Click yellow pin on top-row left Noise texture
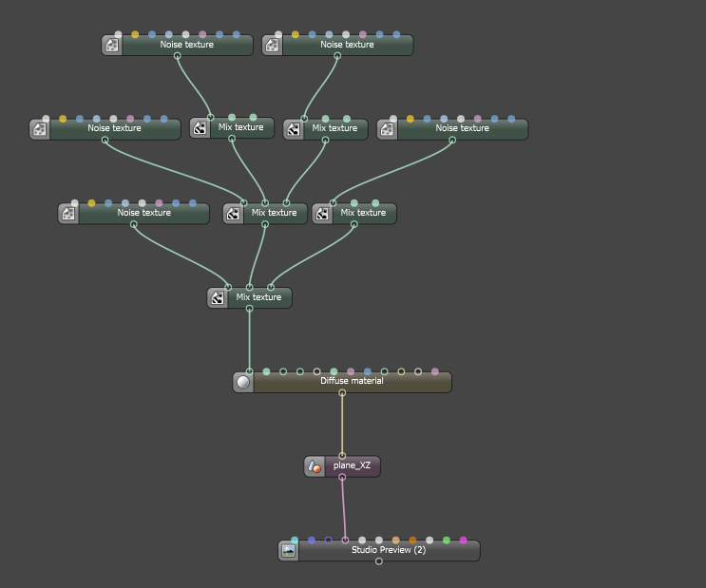 135,34
